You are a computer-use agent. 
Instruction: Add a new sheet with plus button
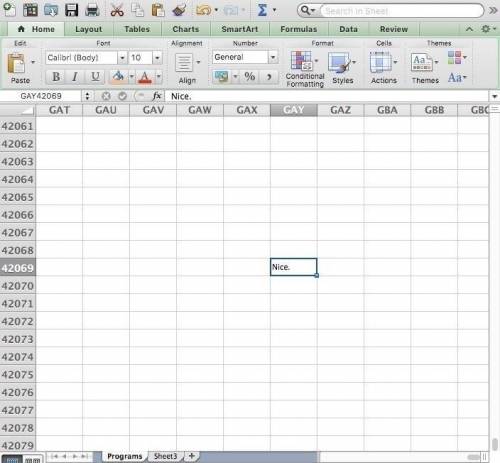192,456
